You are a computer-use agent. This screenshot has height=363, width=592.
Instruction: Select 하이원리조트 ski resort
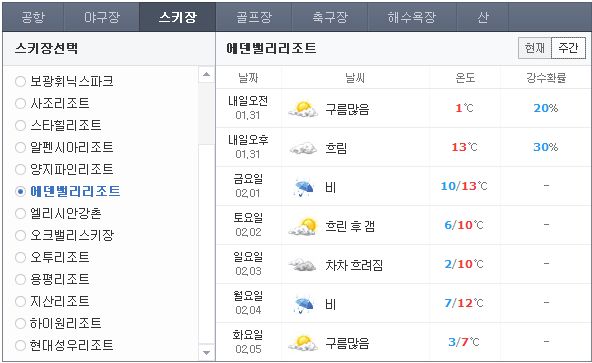pyautogui.click(x=20, y=323)
